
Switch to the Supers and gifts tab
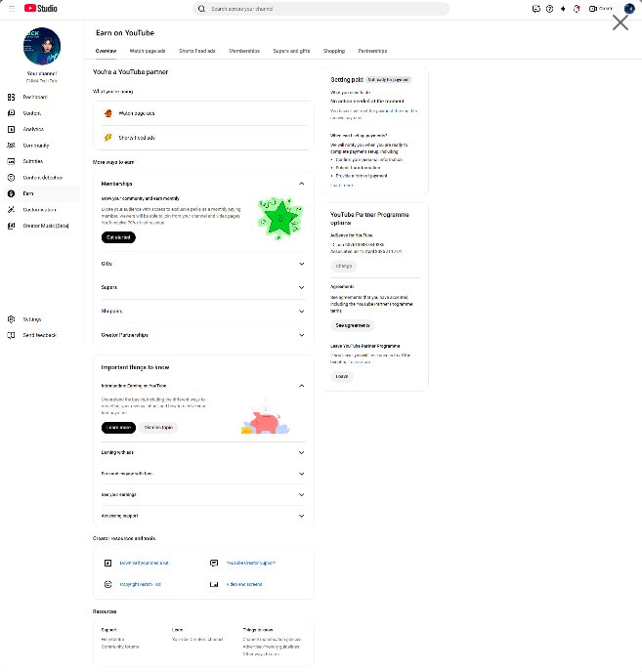tap(291, 51)
